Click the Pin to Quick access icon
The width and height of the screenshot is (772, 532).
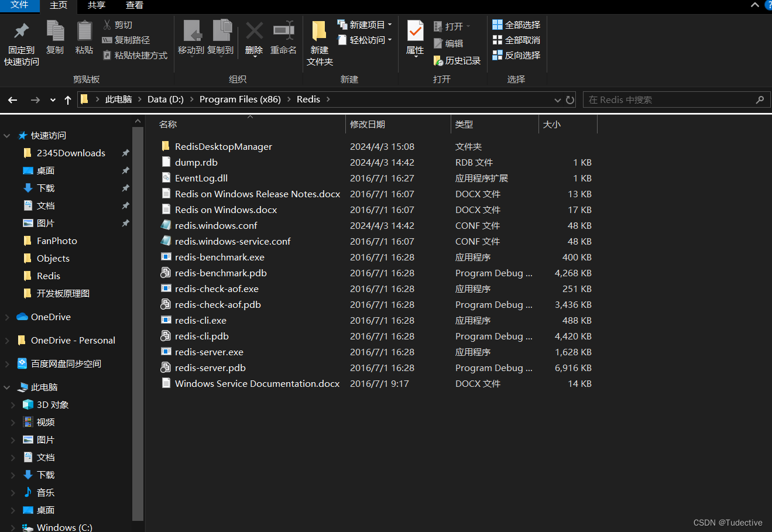pos(22,30)
